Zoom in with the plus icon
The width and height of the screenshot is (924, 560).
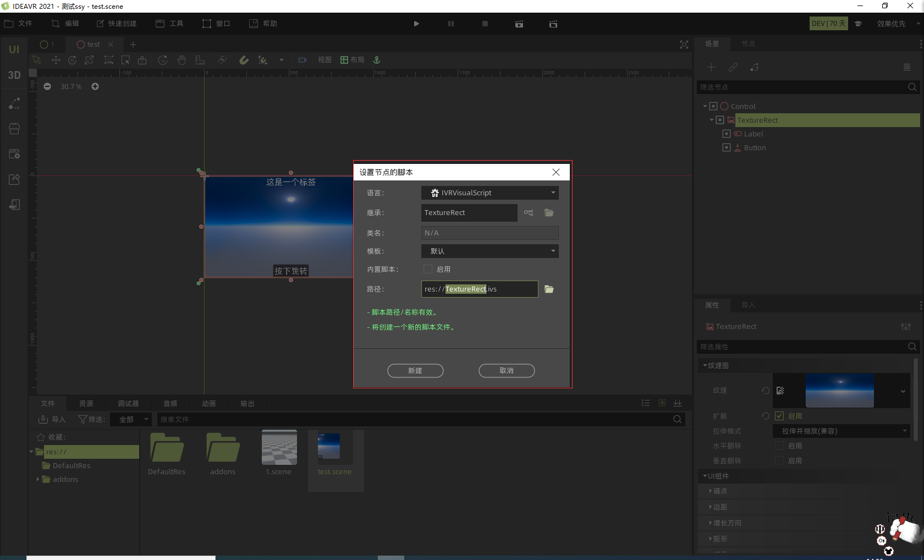click(x=95, y=86)
